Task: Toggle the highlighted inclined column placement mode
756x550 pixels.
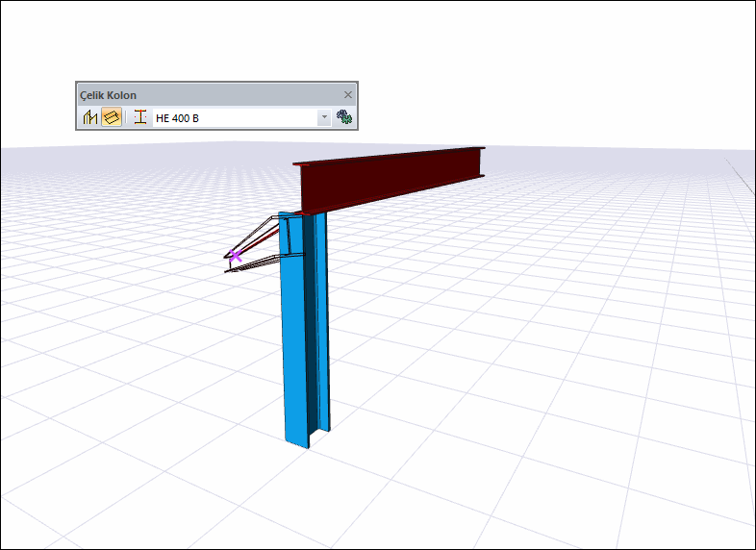Action: point(112,117)
